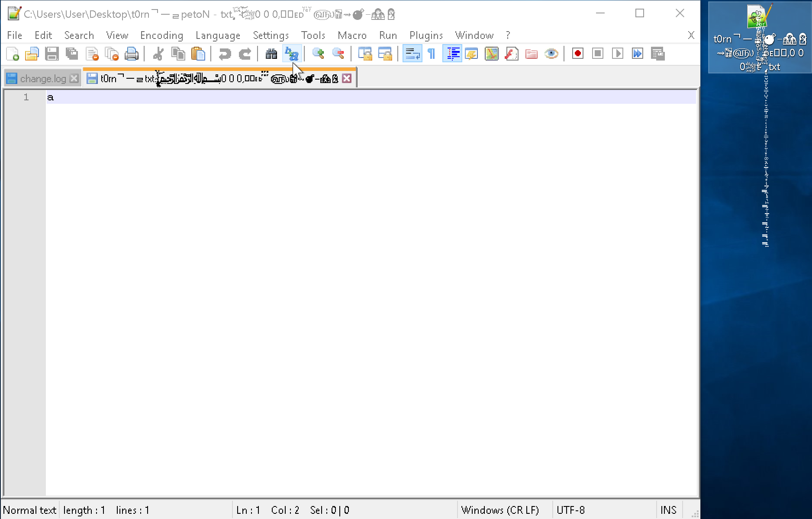
Task: Toggle show all characters
Action: (431, 54)
